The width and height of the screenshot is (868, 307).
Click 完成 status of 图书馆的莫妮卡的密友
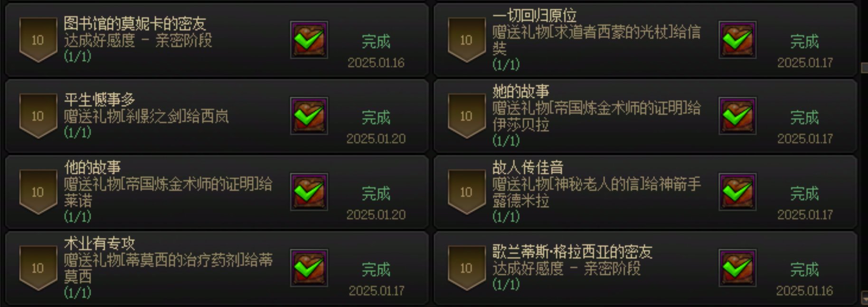coord(376,41)
